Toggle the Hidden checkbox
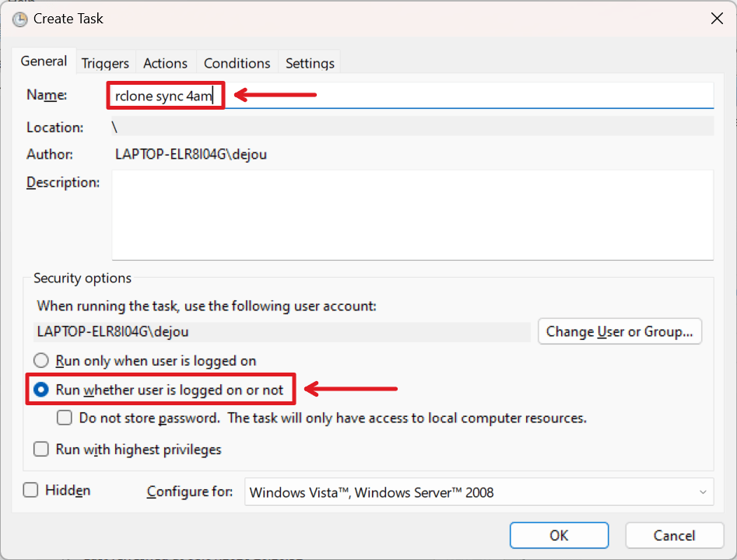 tap(30, 490)
